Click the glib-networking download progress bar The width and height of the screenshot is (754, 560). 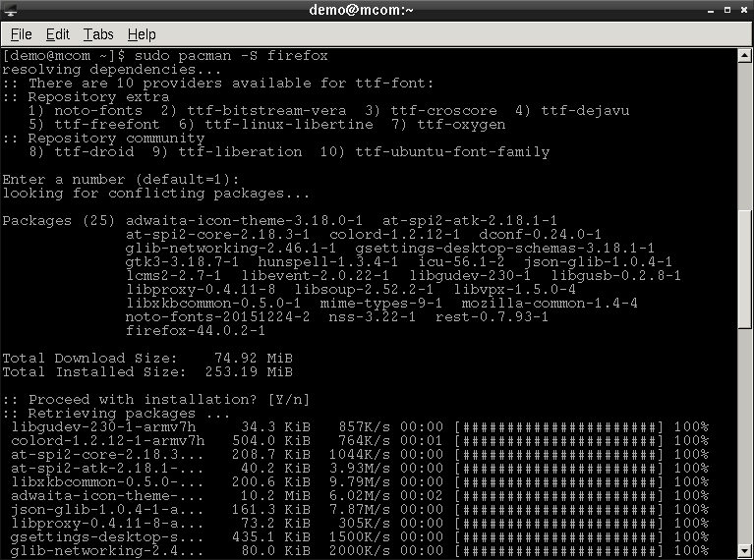pos(558,551)
